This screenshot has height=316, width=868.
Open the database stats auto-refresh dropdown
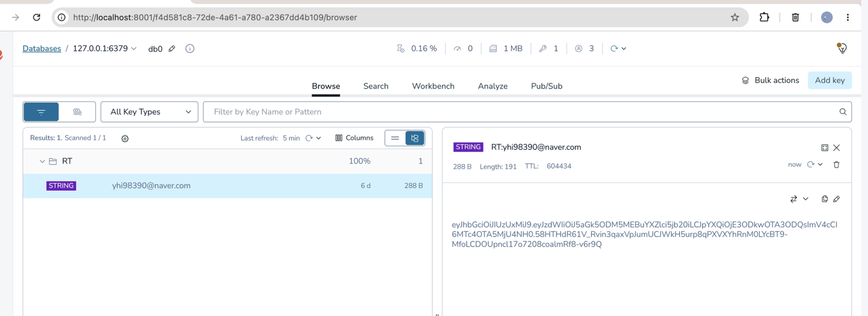click(623, 49)
